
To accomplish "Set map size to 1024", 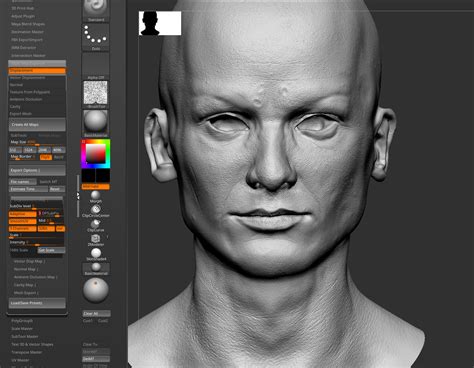I will (x=30, y=150).
